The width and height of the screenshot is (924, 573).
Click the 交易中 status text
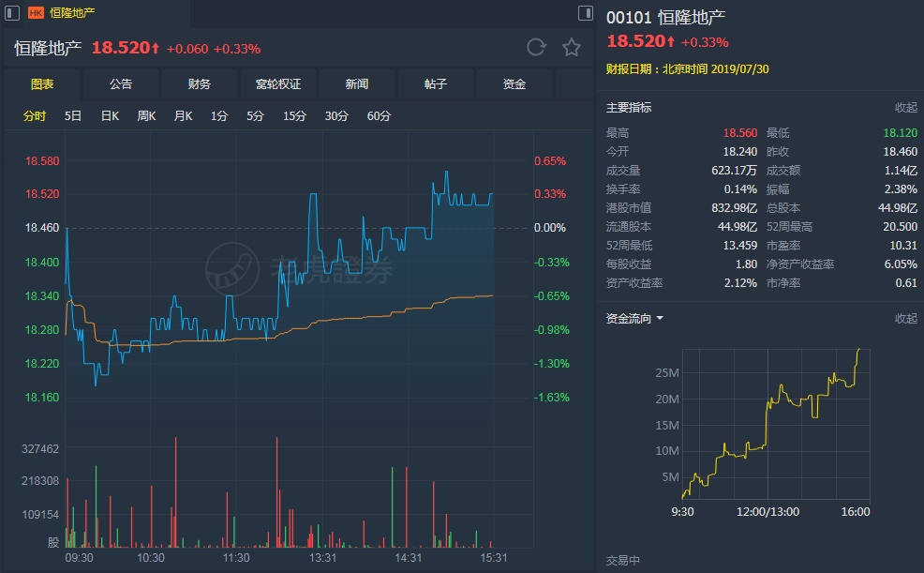[x=623, y=561]
